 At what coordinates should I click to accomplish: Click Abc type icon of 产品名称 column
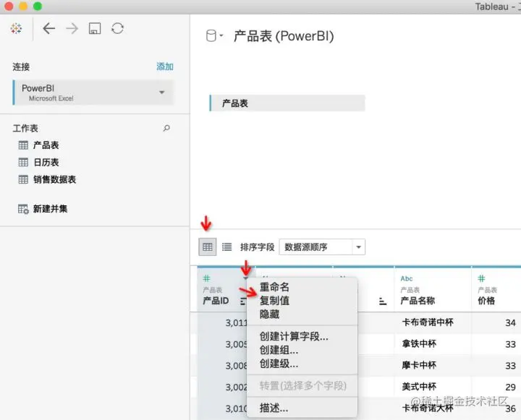click(407, 278)
